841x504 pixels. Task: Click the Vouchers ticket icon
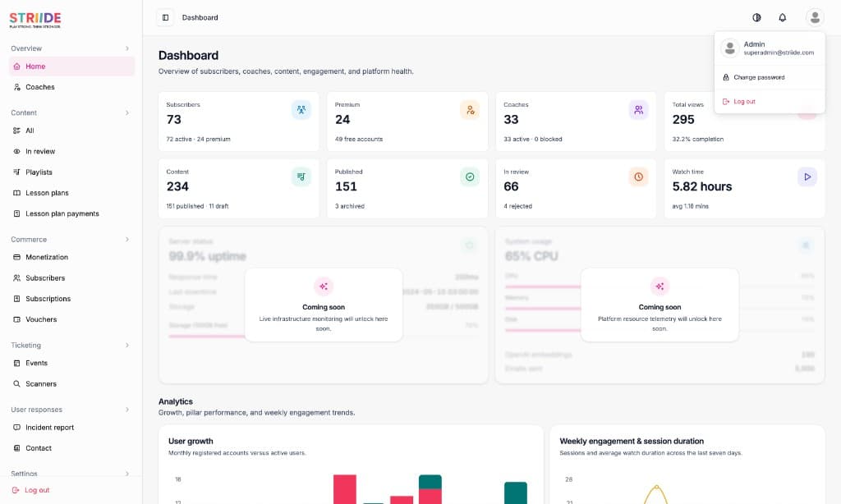[x=16, y=319]
